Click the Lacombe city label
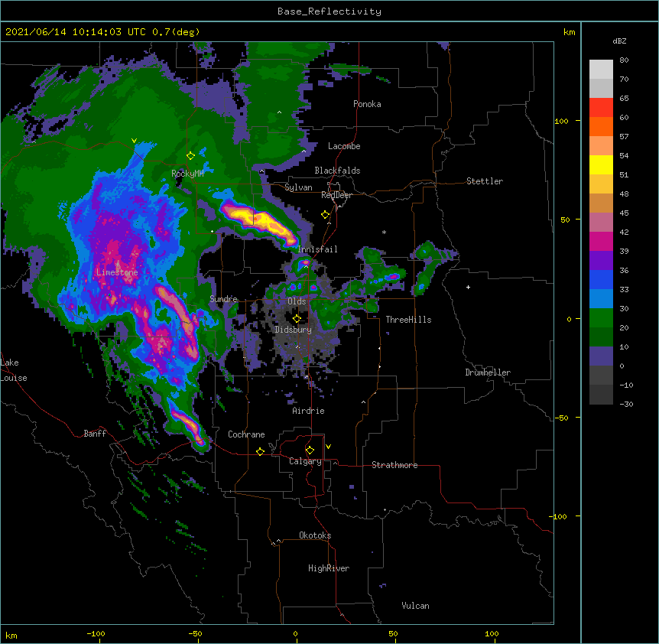Viewport: 659px width, 644px height. pos(344,146)
